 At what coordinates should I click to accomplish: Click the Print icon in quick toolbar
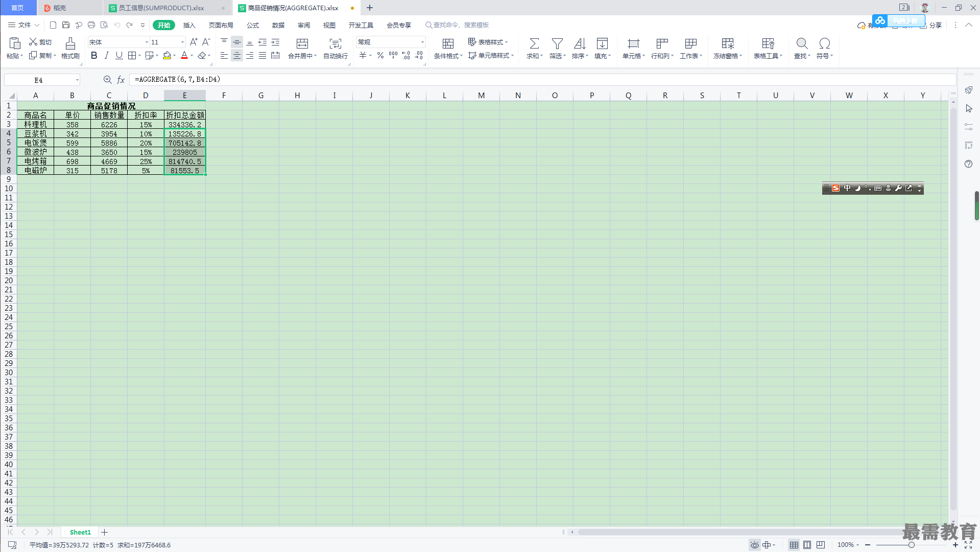[x=91, y=25]
